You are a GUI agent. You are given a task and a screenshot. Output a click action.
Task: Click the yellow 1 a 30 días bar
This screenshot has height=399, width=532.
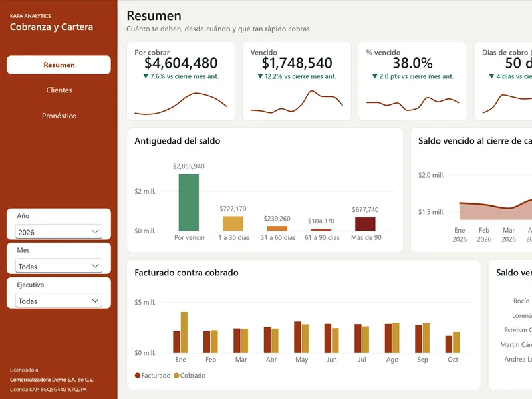click(233, 223)
